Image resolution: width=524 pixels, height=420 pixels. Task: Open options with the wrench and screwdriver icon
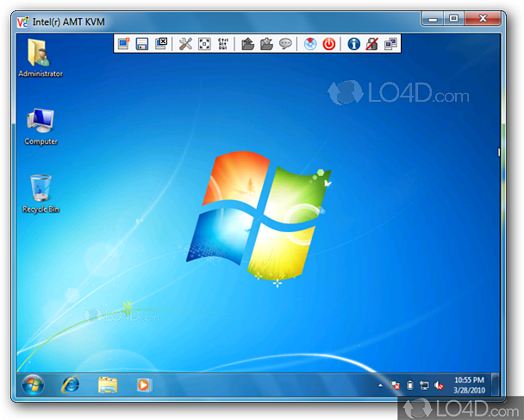pyautogui.click(x=185, y=44)
